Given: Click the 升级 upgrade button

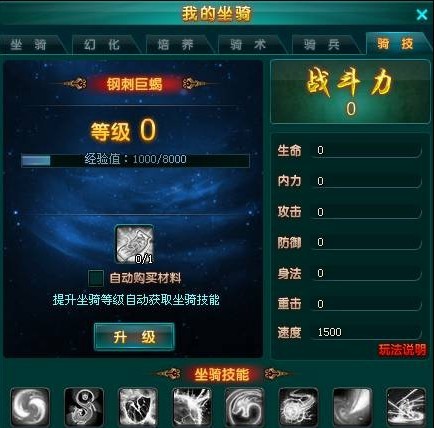Looking at the screenshot, I should [134, 337].
